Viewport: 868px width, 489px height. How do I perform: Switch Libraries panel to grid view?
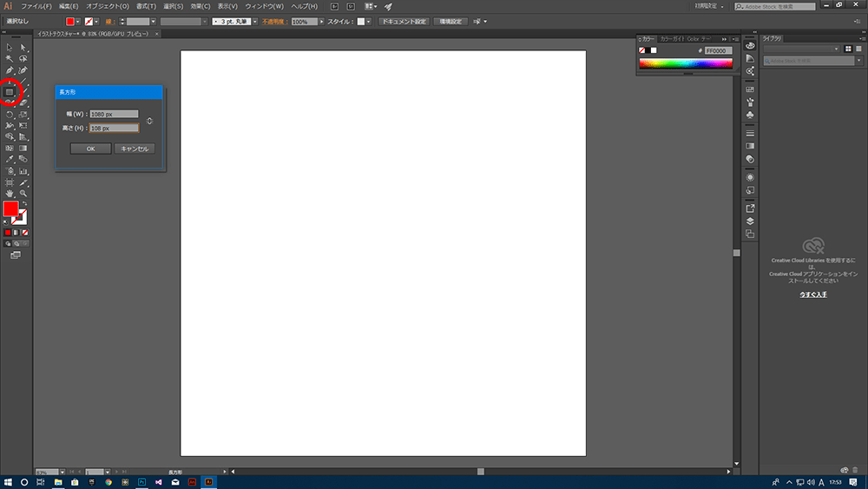pos(848,49)
